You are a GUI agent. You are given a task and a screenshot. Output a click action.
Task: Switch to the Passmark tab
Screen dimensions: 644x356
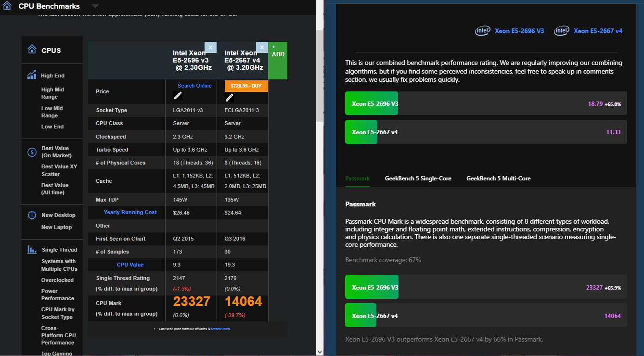pyautogui.click(x=357, y=178)
